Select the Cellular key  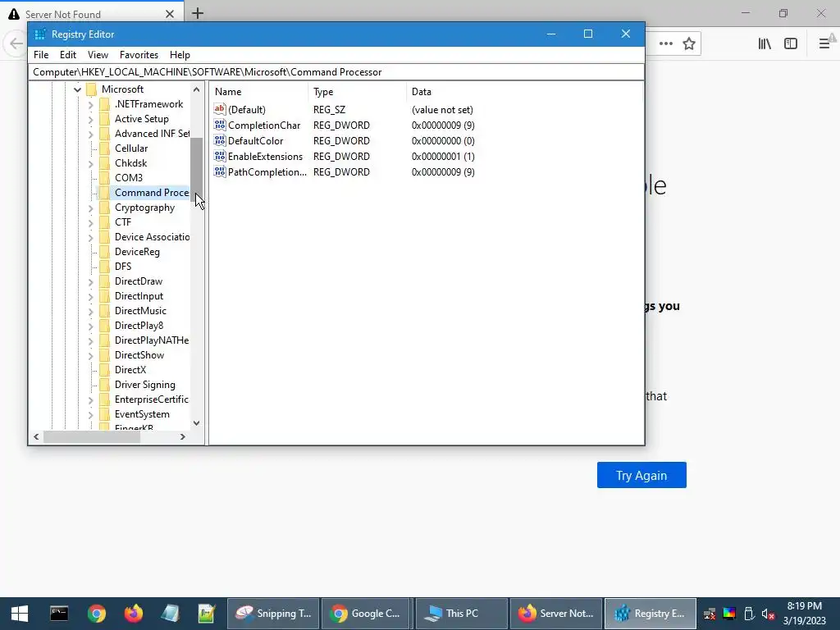pyautogui.click(x=131, y=148)
